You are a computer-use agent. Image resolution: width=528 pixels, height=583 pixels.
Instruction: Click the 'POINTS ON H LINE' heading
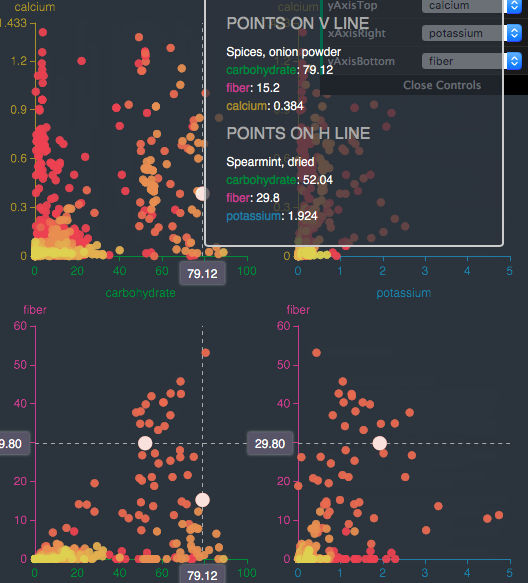pyautogui.click(x=299, y=133)
